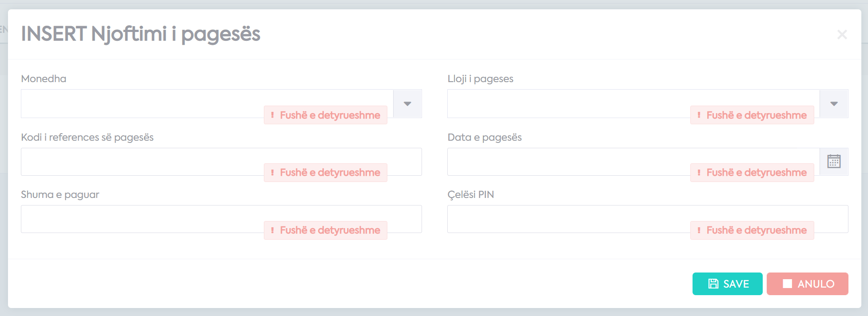The image size is (868, 316).
Task: Click the Lloji i pageses combo box field
Action: tap(633, 103)
